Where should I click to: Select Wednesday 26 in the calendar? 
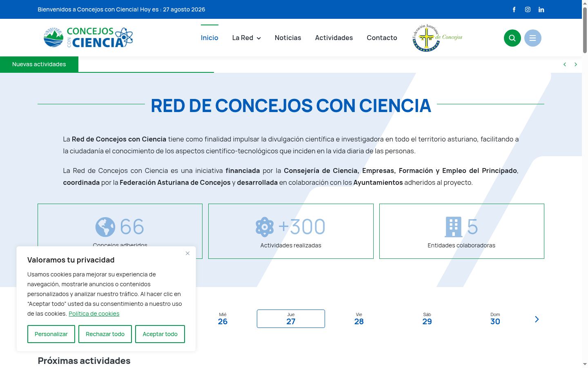click(x=223, y=319)
